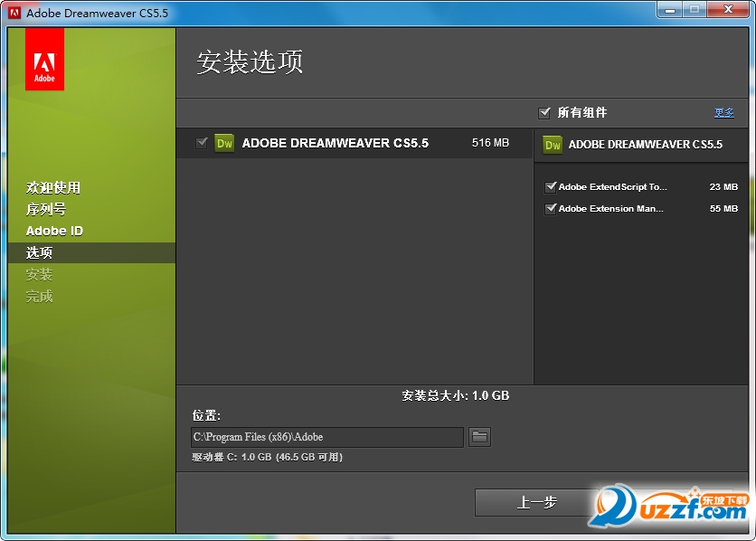Screen dimensions: 756x541
Task: Toggle the 所有组件 checkbox
Action: pyautogui.click(x=544, y=113)
